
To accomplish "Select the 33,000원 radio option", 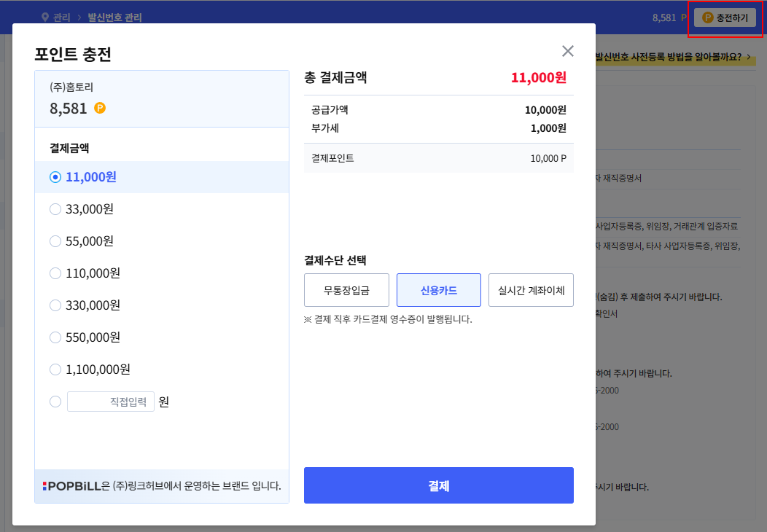I will tap(55, 209).
